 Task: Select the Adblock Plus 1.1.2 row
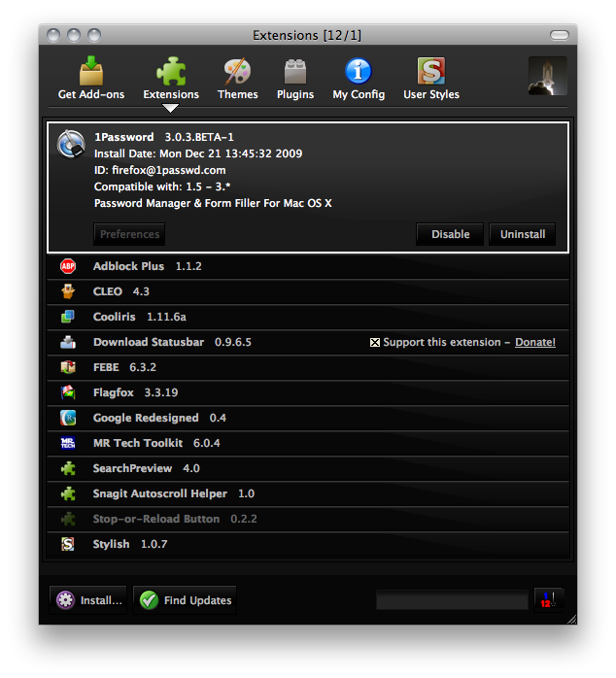308,266
